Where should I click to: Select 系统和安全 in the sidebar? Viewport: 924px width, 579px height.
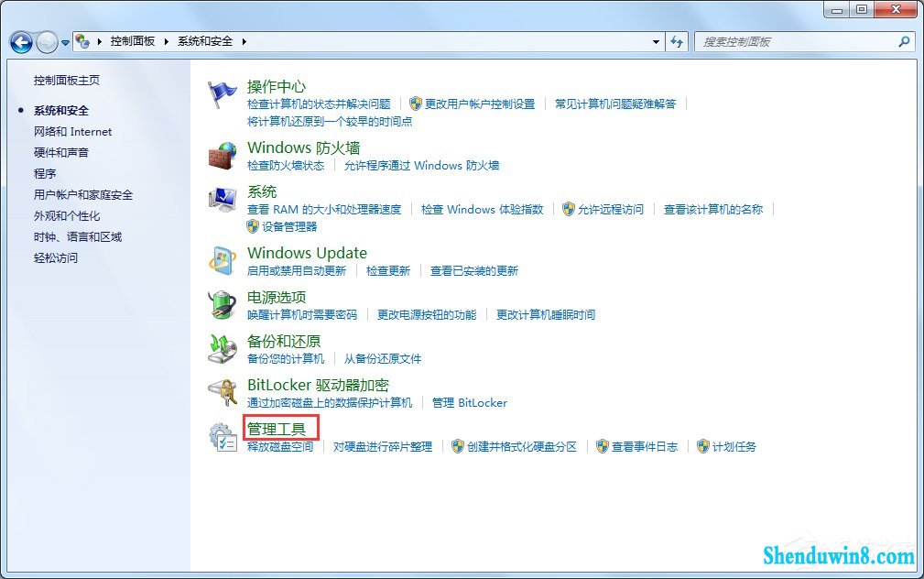[61, 110]
